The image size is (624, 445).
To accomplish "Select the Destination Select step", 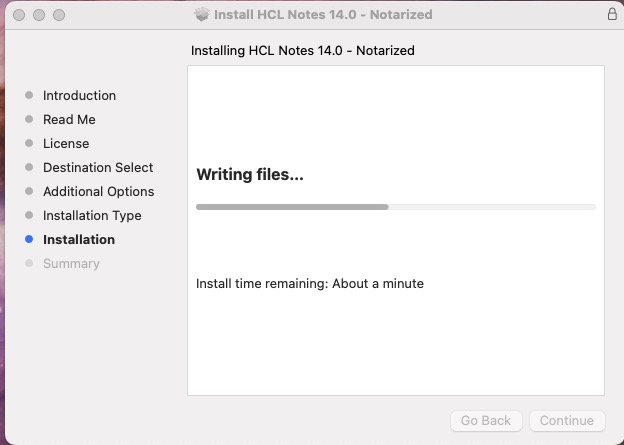I will pos(98,168).
